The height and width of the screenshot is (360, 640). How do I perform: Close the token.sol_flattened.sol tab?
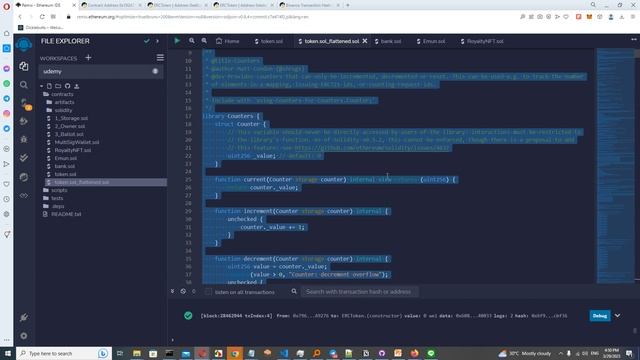pos(365,41)
